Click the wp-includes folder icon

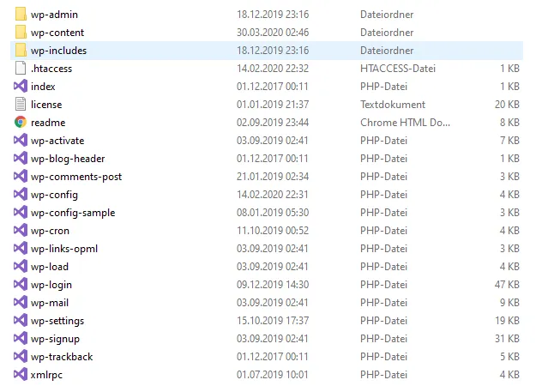pyautogui.click(x=21, y=51)
